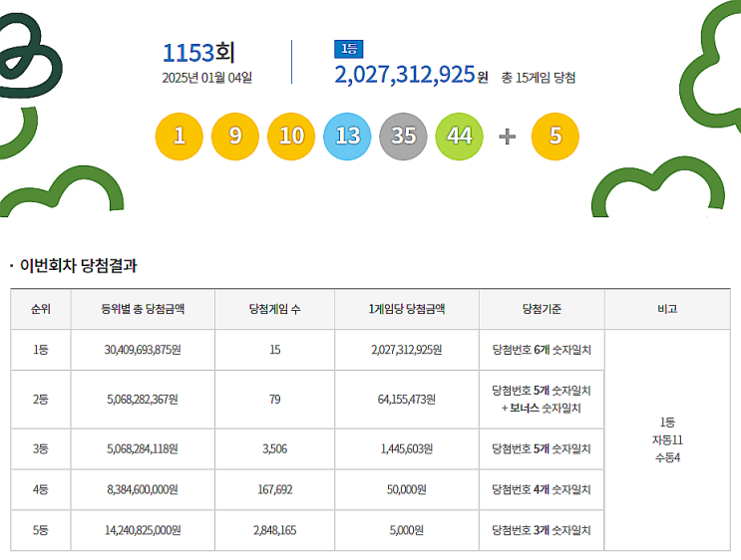
Task: Click the 당첨기준 column header
Action: [542, 309]
